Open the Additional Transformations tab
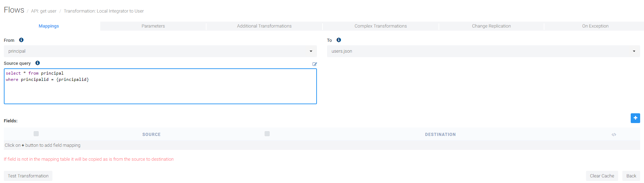Image resolution: width=644 pixels, height=183 pixels. coord(264,26)
